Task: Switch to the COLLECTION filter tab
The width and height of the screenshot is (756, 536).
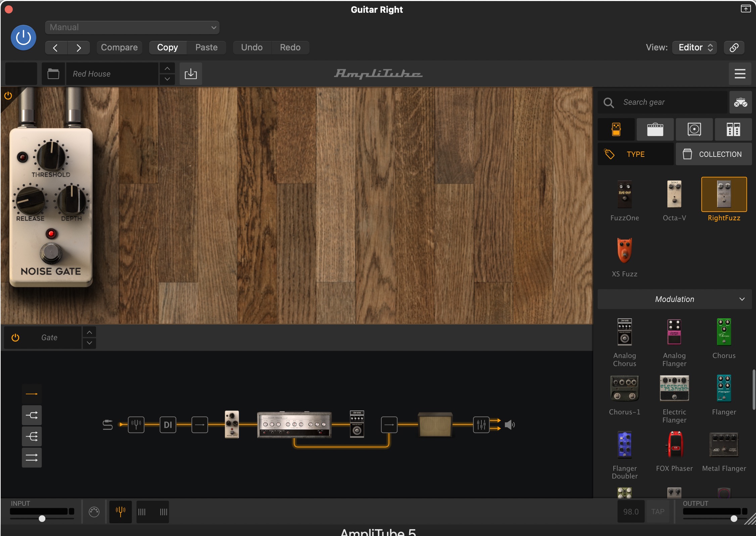Action: (x=714, y=154)
